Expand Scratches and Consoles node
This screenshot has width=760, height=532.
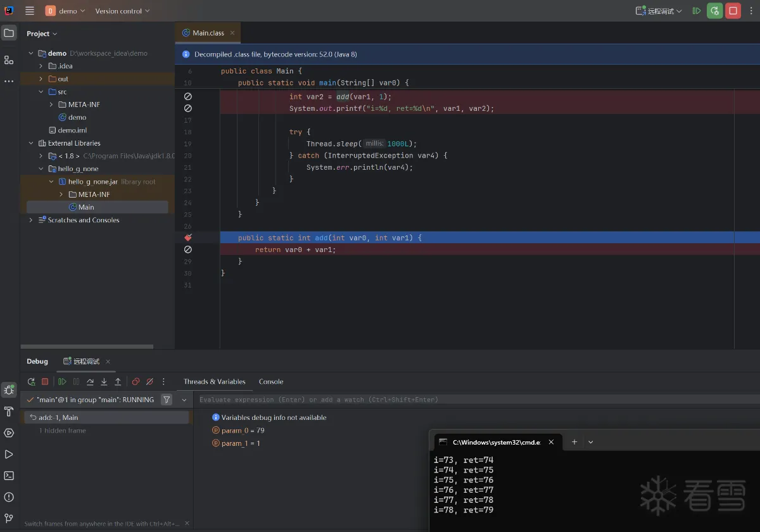click(x=30, y=220)
